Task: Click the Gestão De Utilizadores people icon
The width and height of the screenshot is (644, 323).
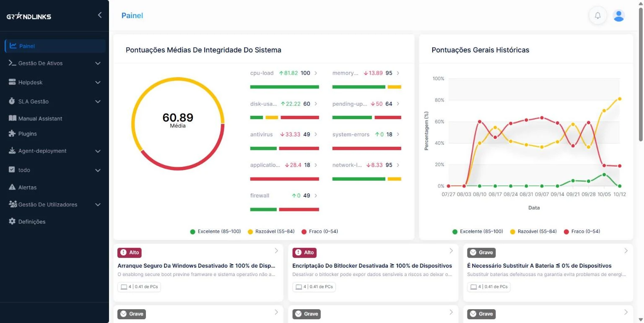Action: tap(13, 204)
